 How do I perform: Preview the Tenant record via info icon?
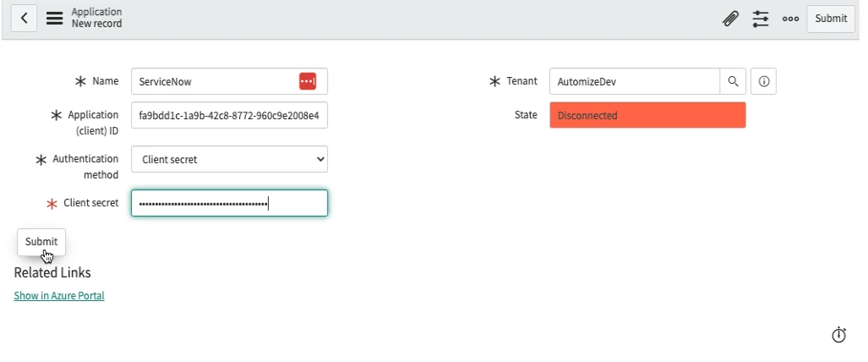pos(764,81)
